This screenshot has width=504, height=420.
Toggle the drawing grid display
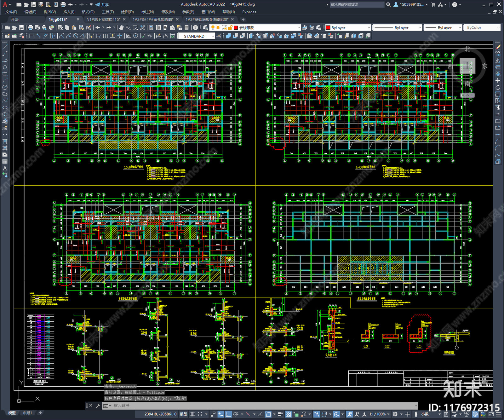click(x=192, y=414)
